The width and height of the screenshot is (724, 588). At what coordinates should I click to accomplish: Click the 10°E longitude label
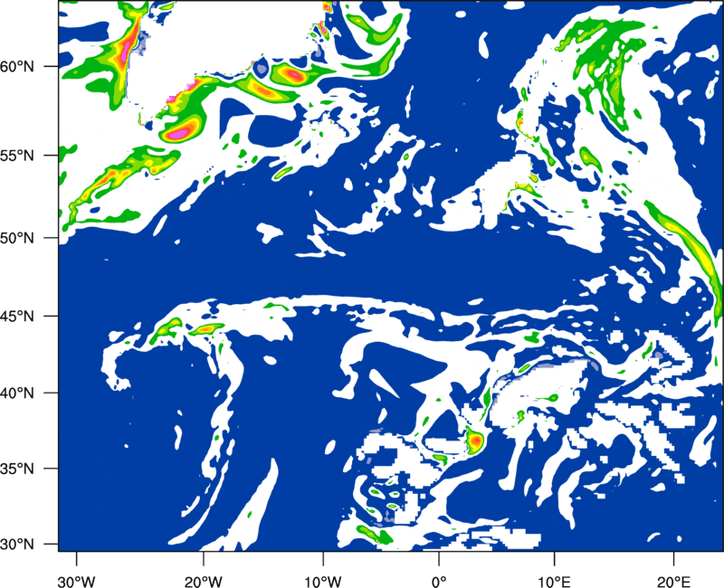tap(554, 581)
